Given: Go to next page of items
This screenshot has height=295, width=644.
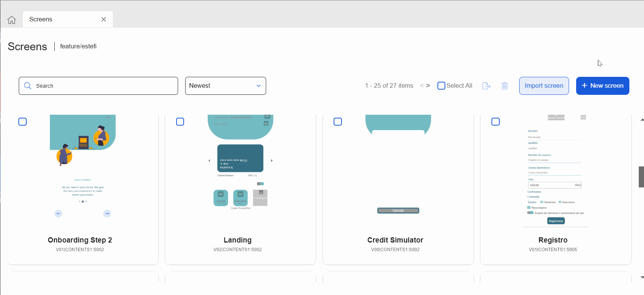Looking at the screenshot, I should click(x=428, y=85).
